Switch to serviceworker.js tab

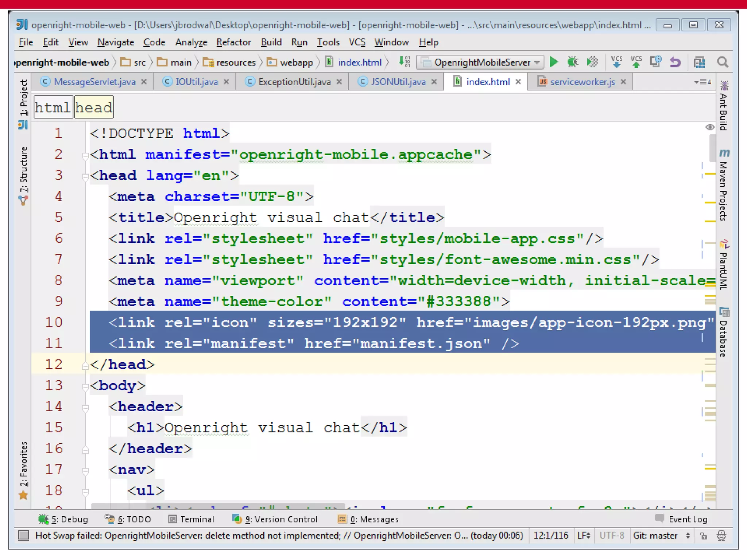coord(582,82)
